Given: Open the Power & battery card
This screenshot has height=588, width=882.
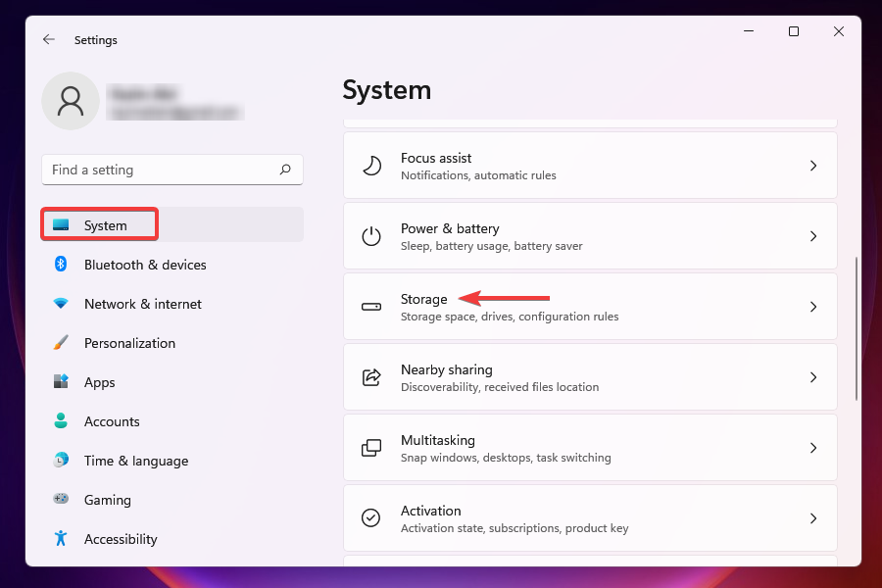Looking at the screenshot, I should point(590,236).
